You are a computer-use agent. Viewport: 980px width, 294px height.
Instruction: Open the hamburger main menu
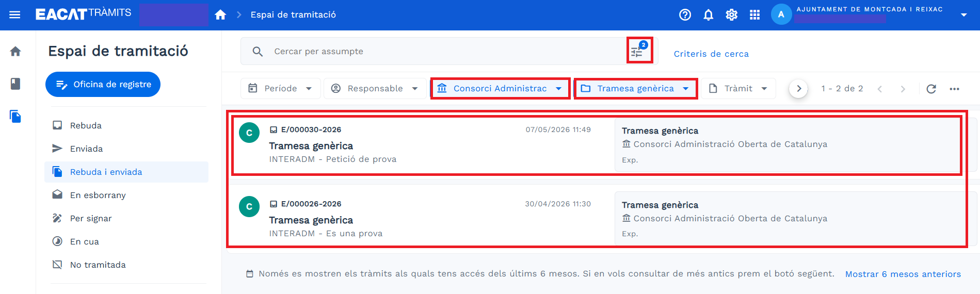coord(15,15)
